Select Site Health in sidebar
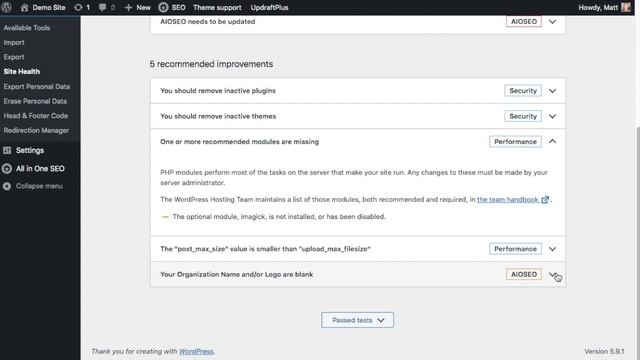 tap(22, 71)
